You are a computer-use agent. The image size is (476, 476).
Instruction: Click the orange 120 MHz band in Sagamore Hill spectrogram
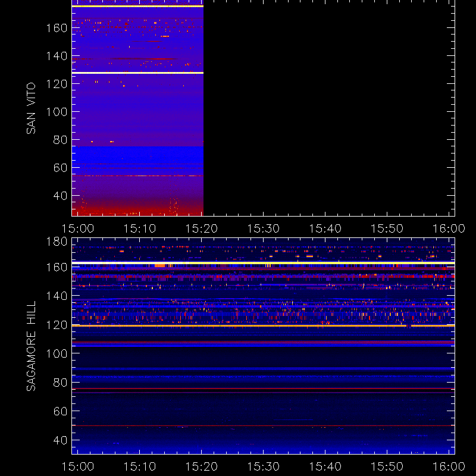click(x=263, y=325)
